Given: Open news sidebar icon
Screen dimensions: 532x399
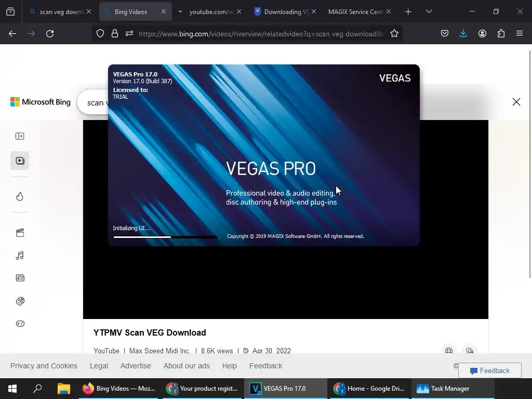Looking at the screenshot, I should 20,278.
